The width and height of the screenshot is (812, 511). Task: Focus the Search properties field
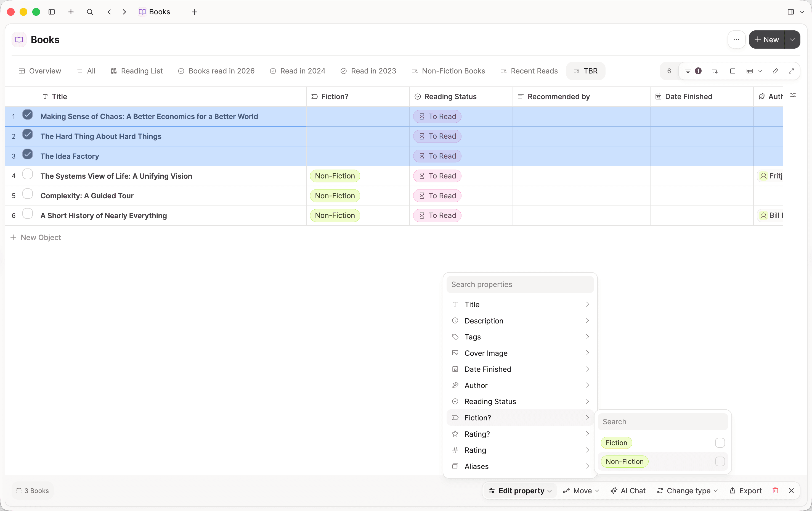pos(520,285)
